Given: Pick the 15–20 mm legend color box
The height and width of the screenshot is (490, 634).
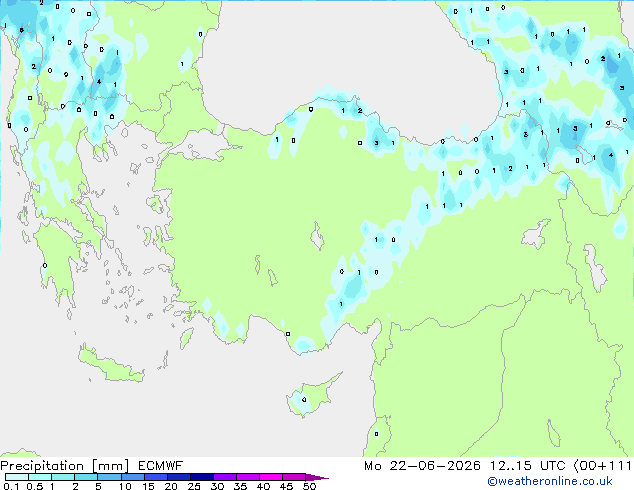Looking at the screenshot, I should 156,477.
